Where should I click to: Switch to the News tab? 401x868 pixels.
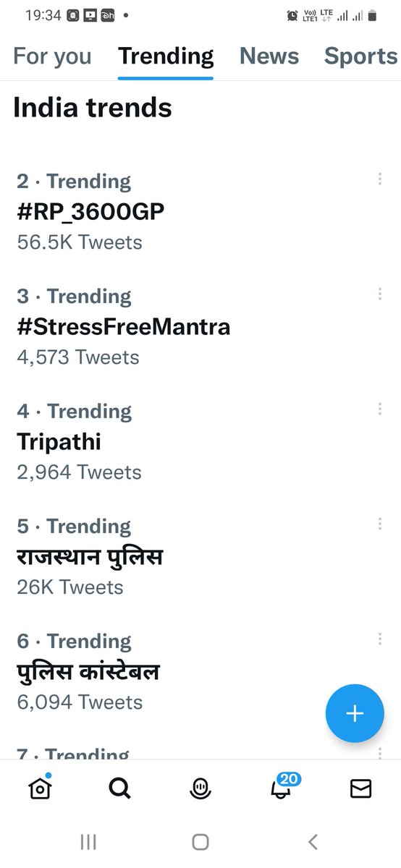(x=269, y=56)
